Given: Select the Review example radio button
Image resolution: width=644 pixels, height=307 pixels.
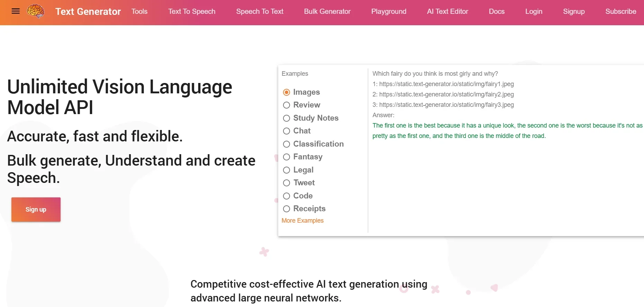Looking at the screenshot, I should click(x=287, y=105).
